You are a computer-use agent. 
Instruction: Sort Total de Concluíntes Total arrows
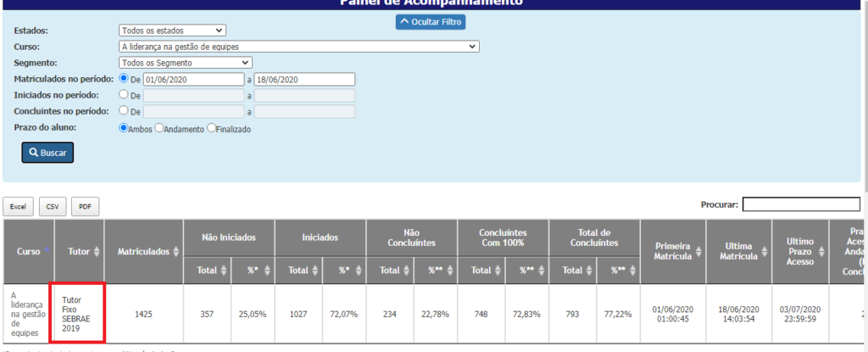pos(589,270)
